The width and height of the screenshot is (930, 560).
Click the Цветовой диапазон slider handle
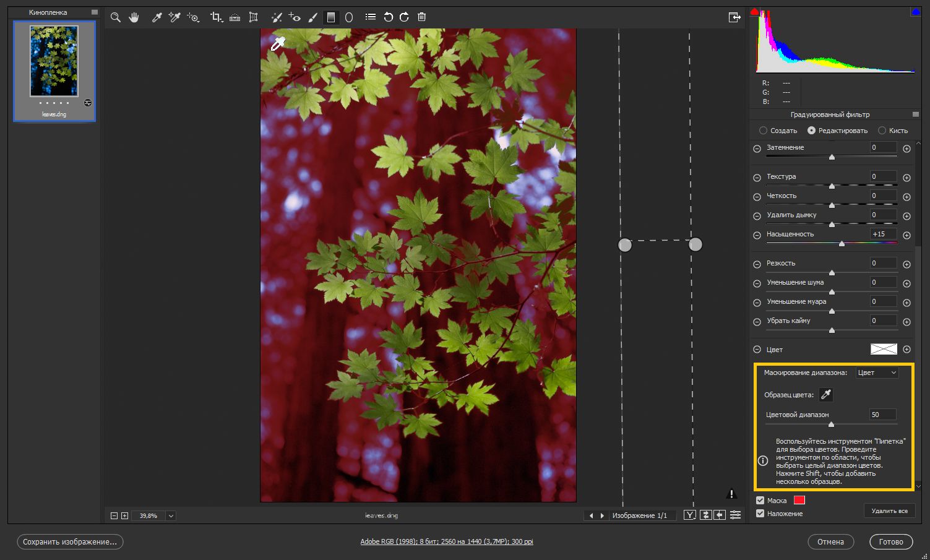pyautogui.click(x=831, y=424)
